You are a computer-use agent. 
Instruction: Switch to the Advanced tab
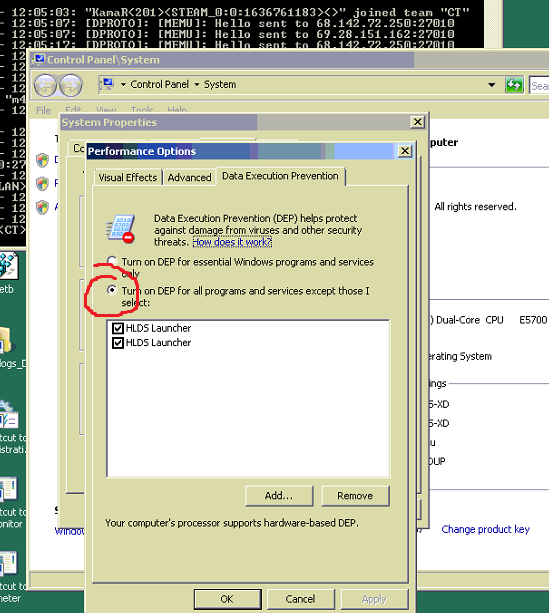[x=189, y=177]
